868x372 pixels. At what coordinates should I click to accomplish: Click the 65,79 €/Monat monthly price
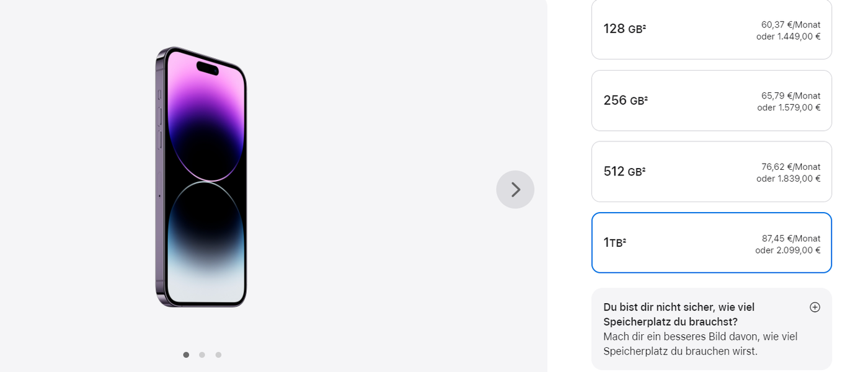tap(790, 95)
